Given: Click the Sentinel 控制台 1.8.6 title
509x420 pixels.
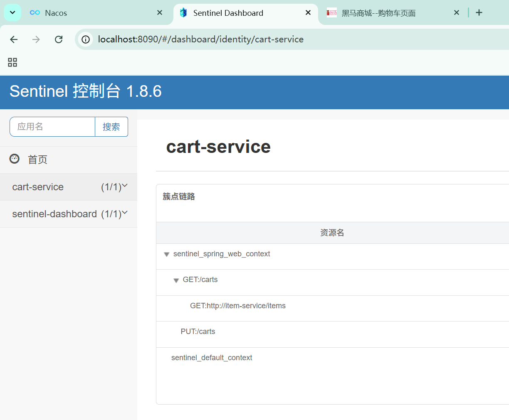Looking at the screenshot, I should [86, 91].
